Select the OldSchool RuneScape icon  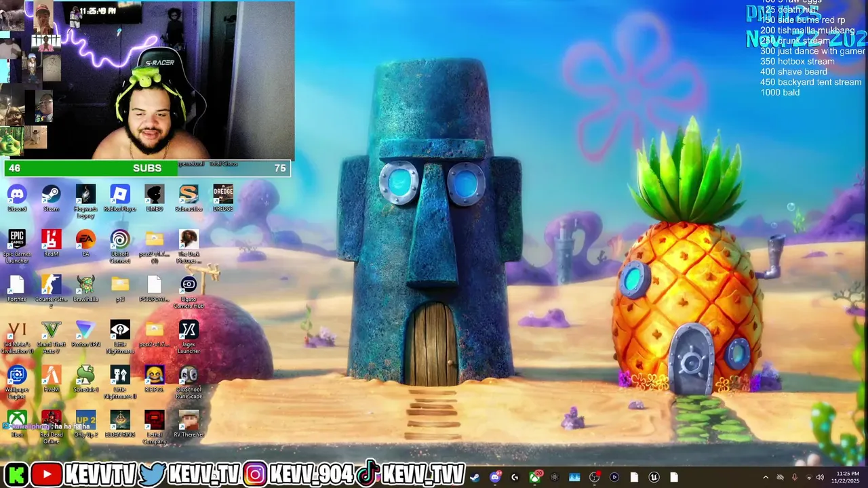[x=189, y=383]
